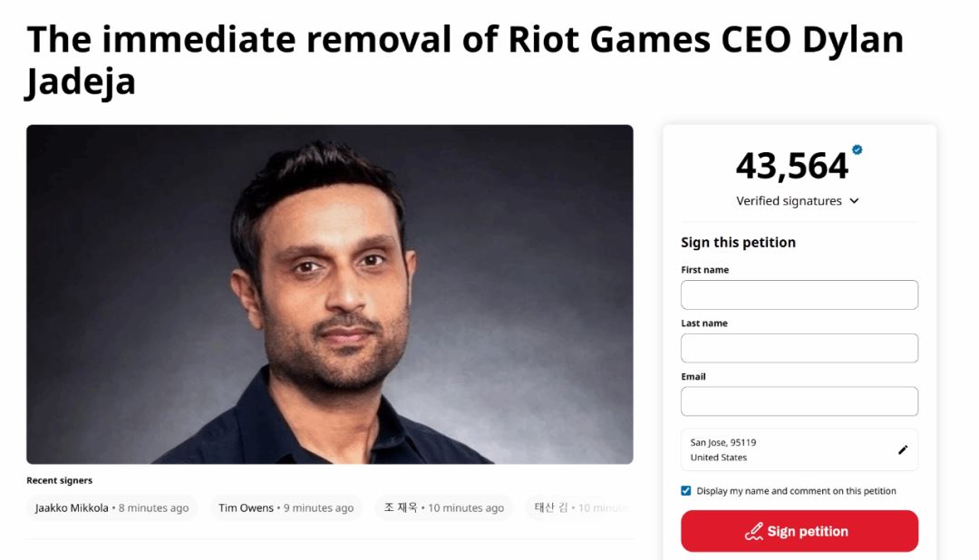Select the 조 재욱 recent signer chip
The width and height of the screenshot is (979, 560).
tap(443, 507)
